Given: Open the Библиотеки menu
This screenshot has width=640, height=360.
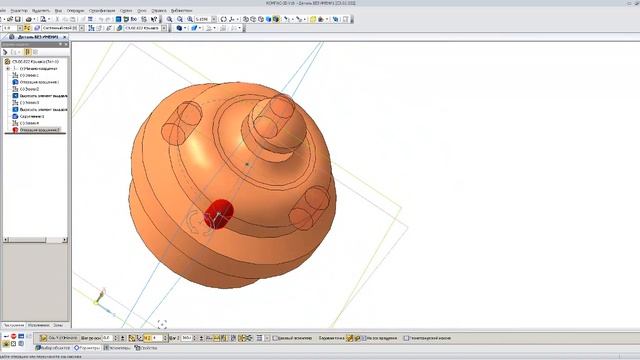Looking at the screenshot, I should [x=182, y=11].
